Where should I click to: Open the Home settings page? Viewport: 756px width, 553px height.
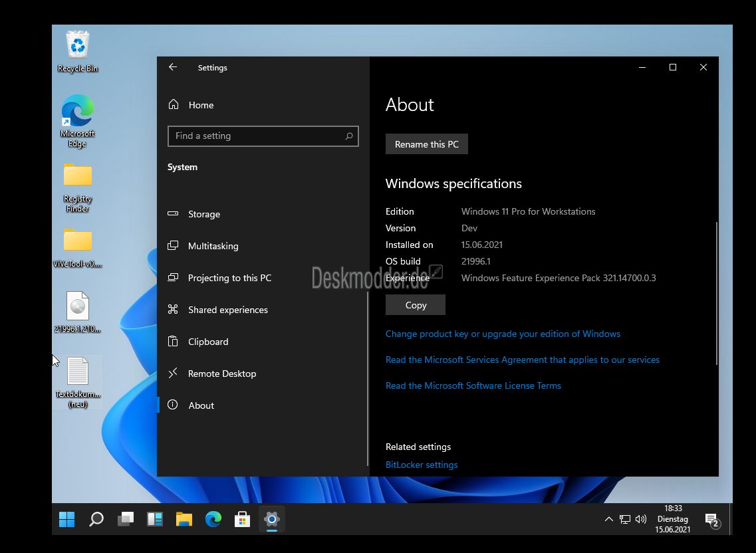(x=263, y=105)
